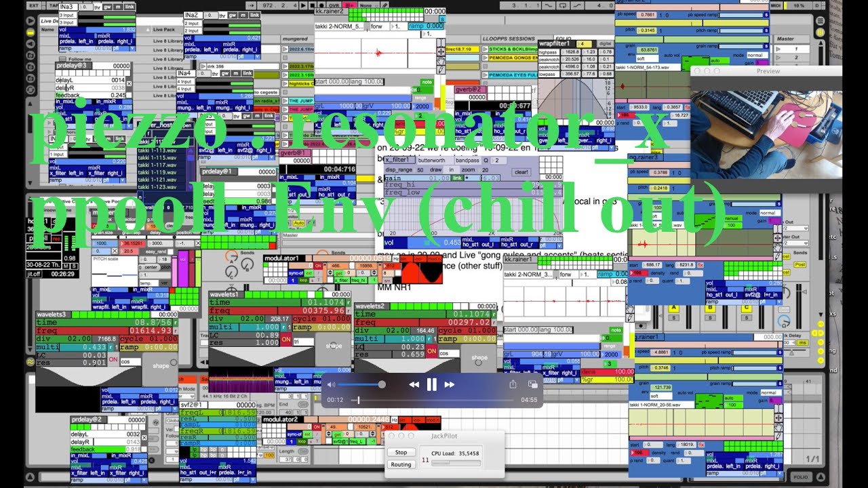This screenshot has width=868, height=488.
Task: Open the tri shape dropdown in wavelets1
Action: tap(303, 342)
